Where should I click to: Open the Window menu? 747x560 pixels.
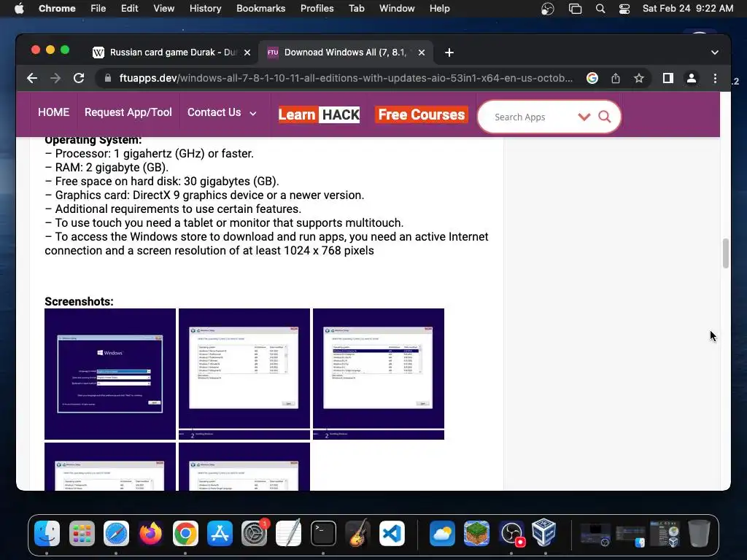(x=397, y=9)
